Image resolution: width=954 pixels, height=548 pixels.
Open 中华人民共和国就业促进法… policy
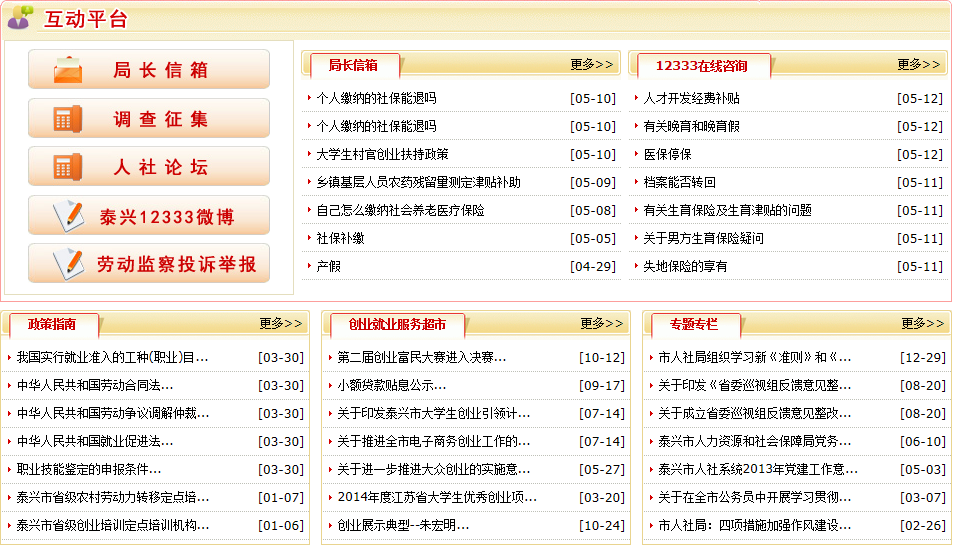tap(95, 442)
